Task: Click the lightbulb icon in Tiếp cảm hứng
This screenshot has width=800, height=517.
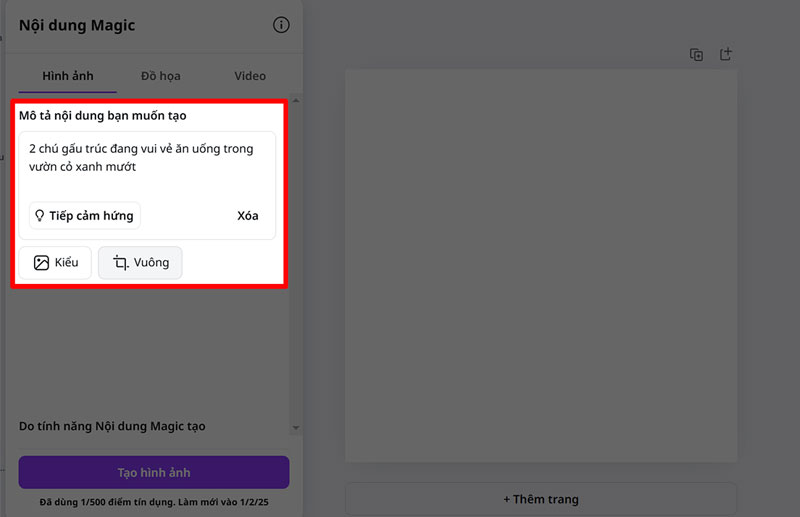Action: (40, 216)
